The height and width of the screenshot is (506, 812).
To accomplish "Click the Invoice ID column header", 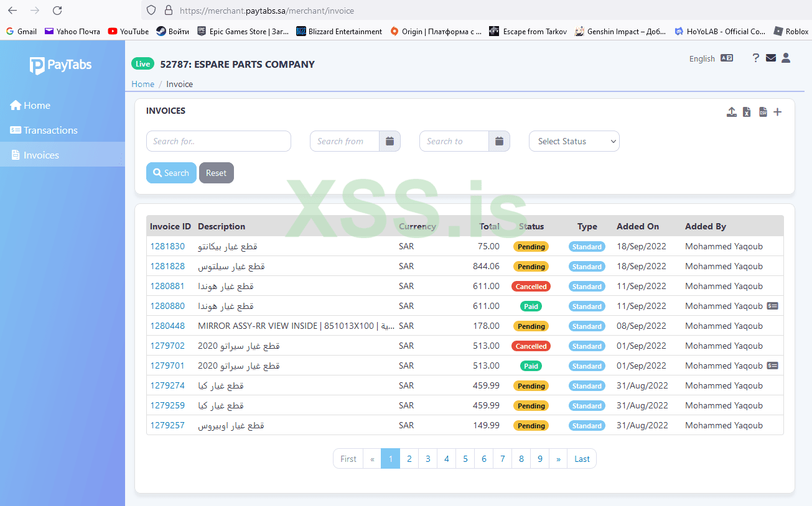I will point(170,226).
